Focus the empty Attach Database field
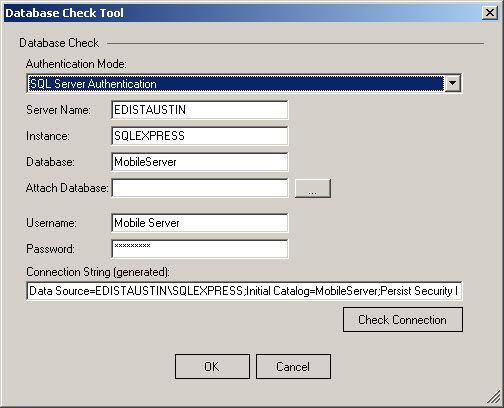The image size is (504, 408). 200,188
